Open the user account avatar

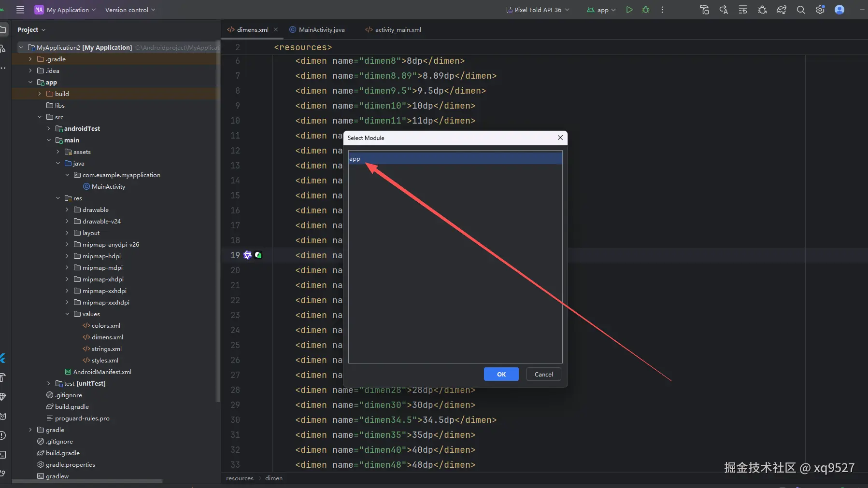click(840, 10)
